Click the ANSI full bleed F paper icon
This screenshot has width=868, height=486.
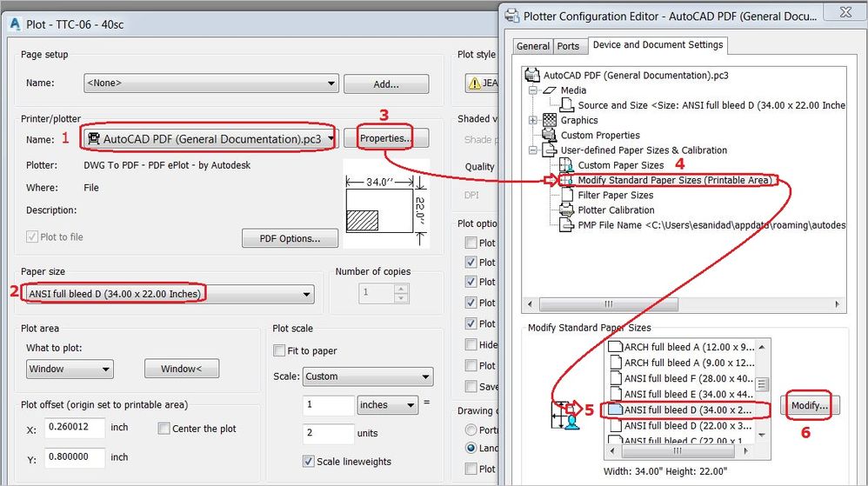[x=616, y=378]
